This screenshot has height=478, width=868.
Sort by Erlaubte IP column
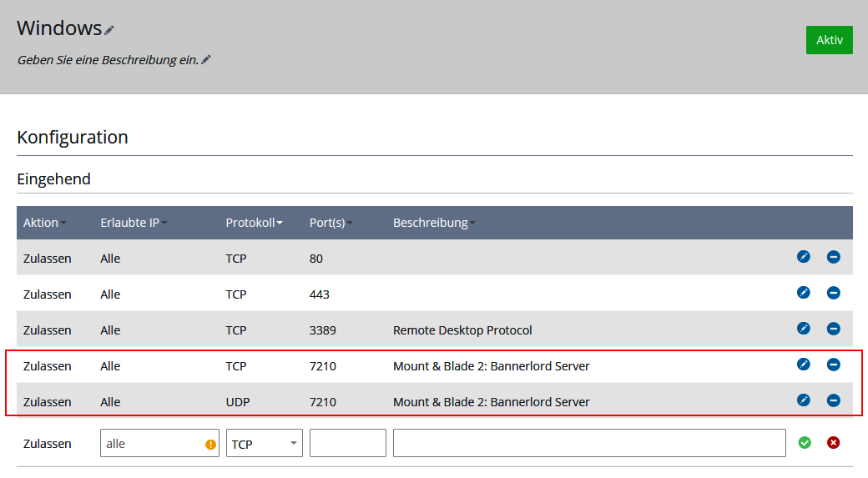pyautogui.click(x=134, y=223)
